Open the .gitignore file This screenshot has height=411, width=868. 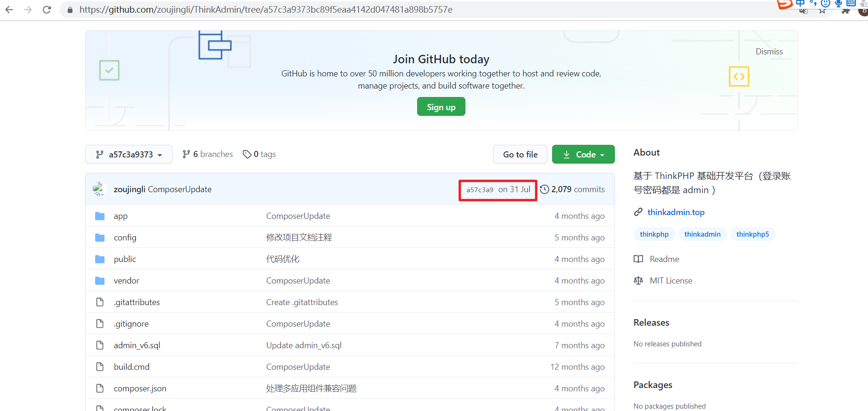point(131,324)
